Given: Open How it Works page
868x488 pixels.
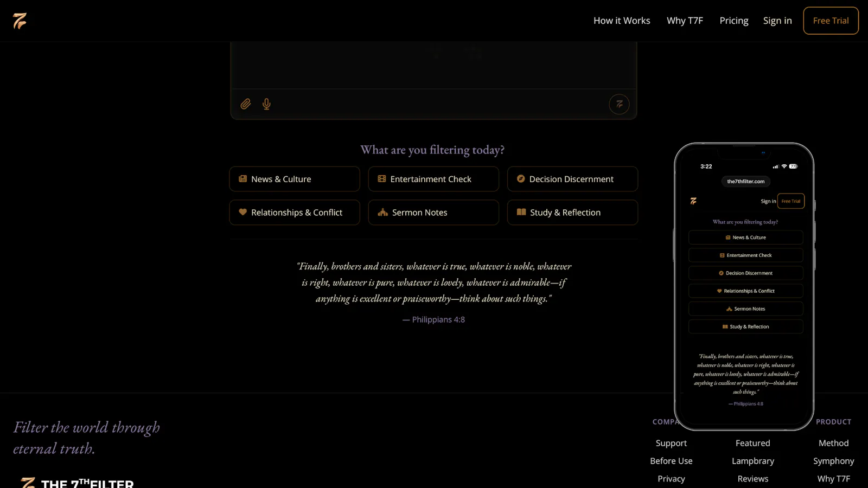Looking at the screenshot, I should click(x=622, y=21).
